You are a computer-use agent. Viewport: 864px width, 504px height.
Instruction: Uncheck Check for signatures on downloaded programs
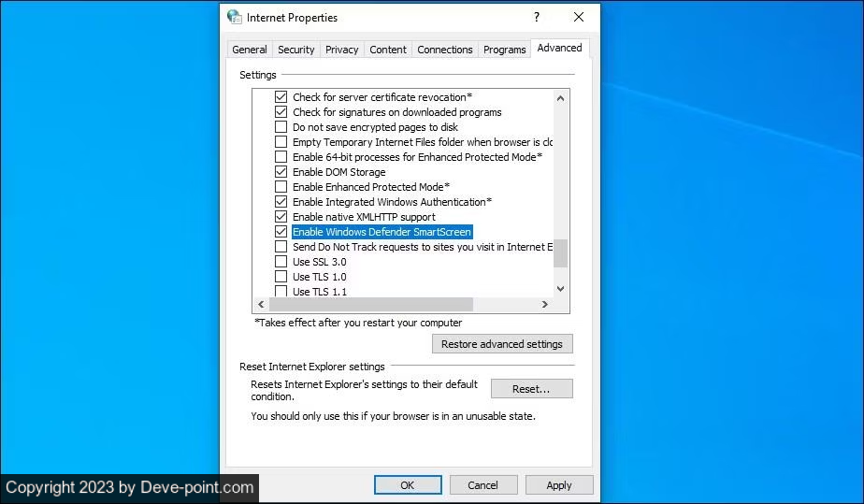(281, 112)
